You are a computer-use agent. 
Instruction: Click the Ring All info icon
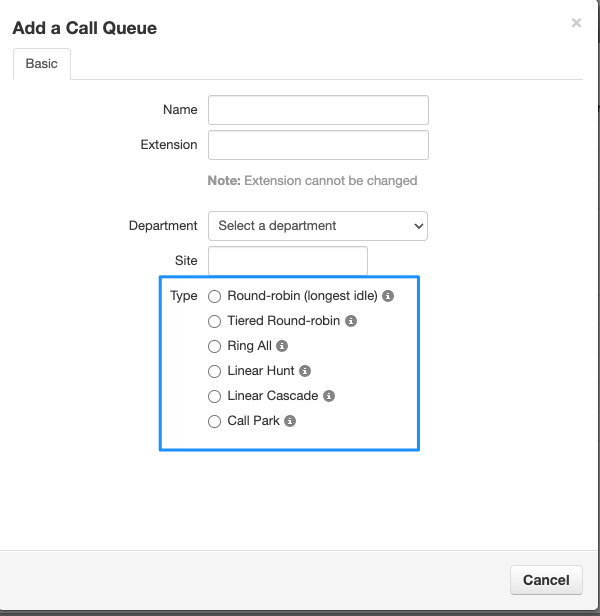pyautogui.click(x=282, y=346)
